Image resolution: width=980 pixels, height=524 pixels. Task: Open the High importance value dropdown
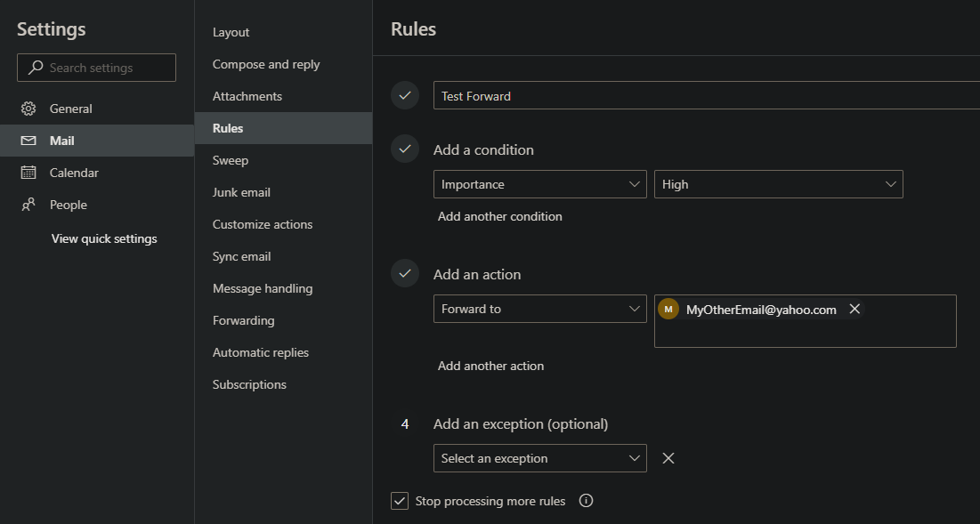pos(779,184)
